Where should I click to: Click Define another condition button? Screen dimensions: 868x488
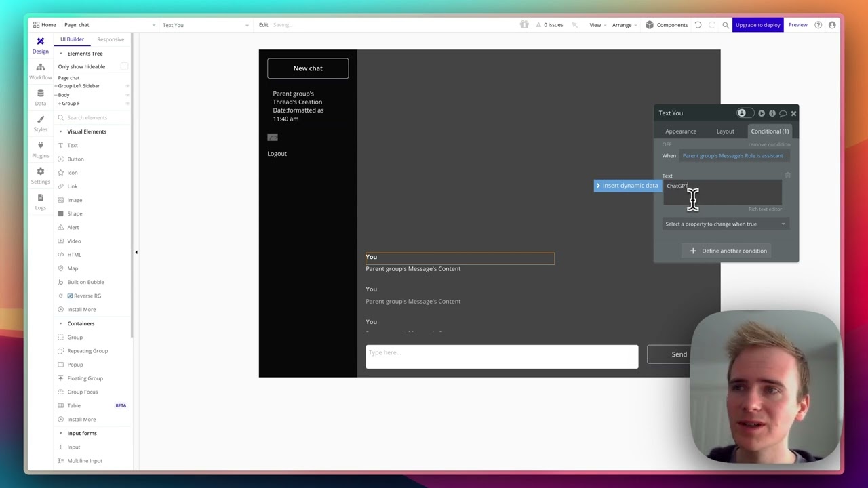point(728,251)
